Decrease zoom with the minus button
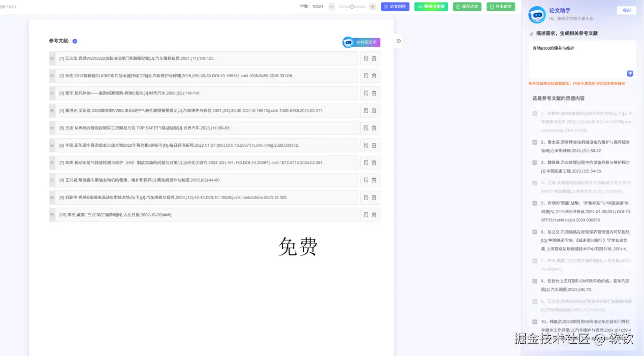Screen dimensions: 644x356 [332, 7]
